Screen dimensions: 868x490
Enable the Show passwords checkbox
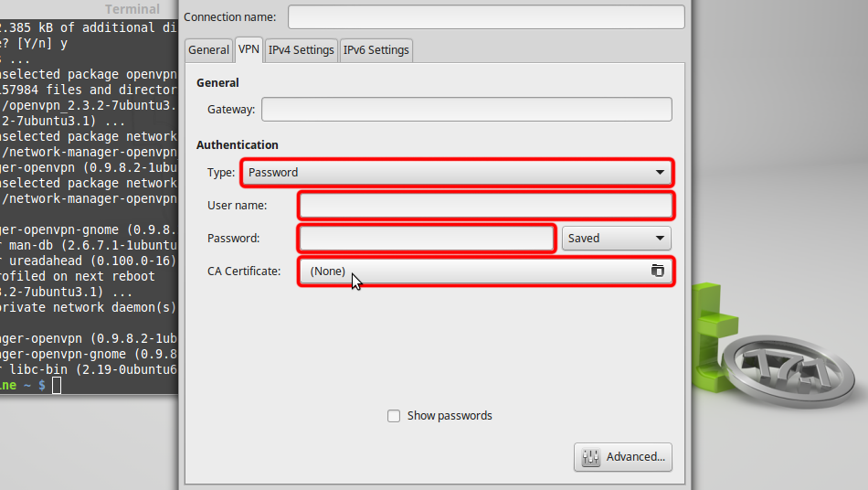click(x=394, y=416)
